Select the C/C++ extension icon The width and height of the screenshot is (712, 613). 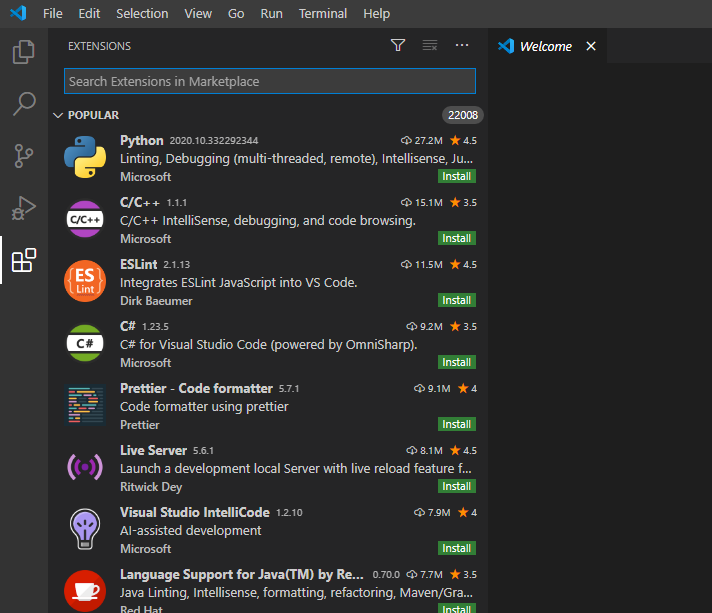(85, 219)
